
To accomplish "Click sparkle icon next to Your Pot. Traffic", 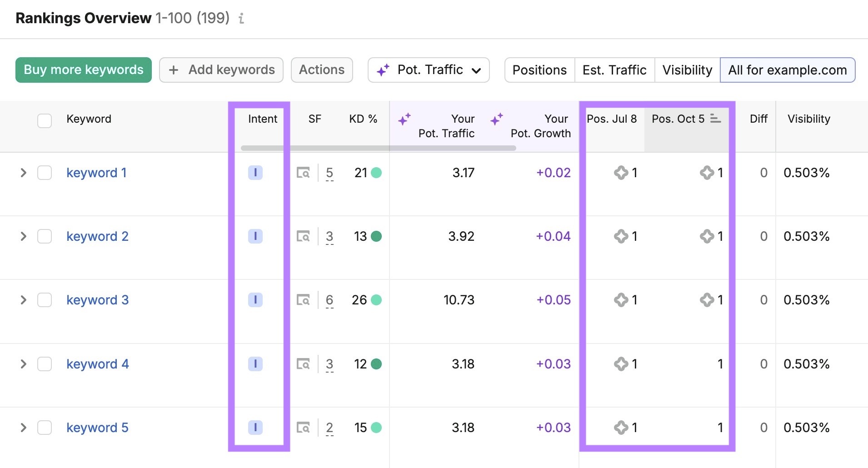I will point(404,119).
